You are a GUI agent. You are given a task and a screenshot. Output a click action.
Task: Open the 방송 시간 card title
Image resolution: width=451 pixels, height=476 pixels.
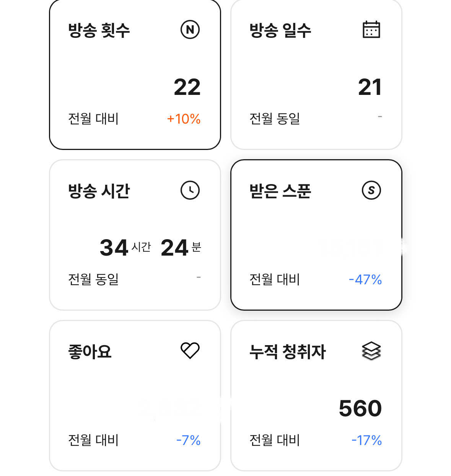click(99, 191)
